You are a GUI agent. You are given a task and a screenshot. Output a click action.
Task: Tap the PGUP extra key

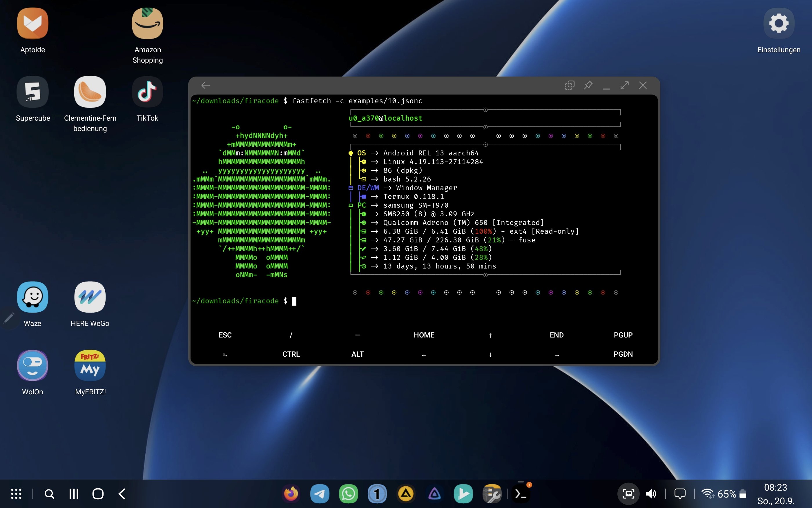pos(623,335)
